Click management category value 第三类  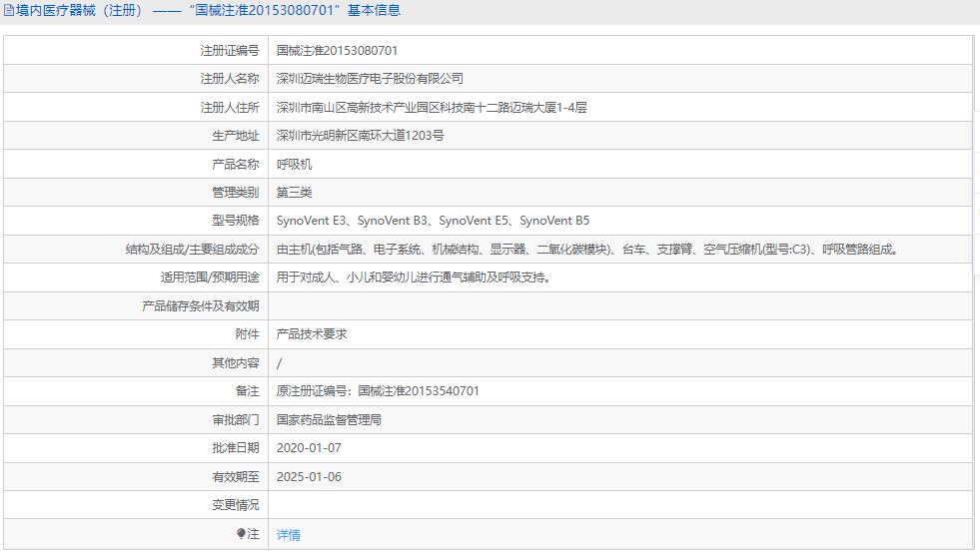[x=294, y=193]
